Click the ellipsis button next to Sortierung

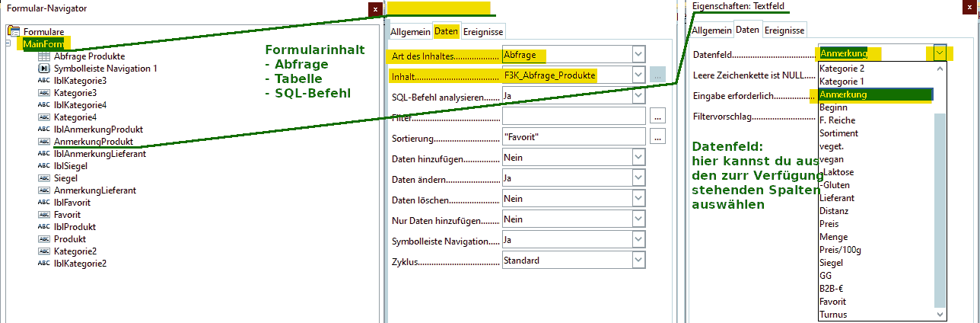point(658,137)
